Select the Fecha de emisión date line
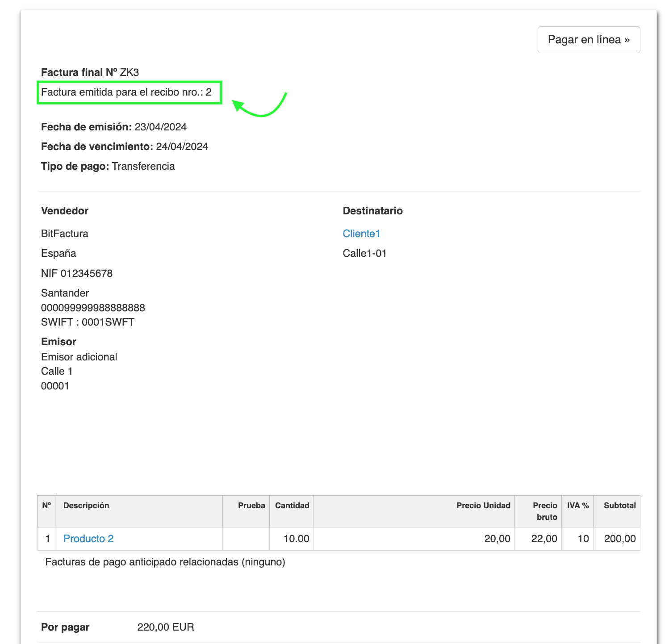The image size is (669, 644). coord(114,127)
